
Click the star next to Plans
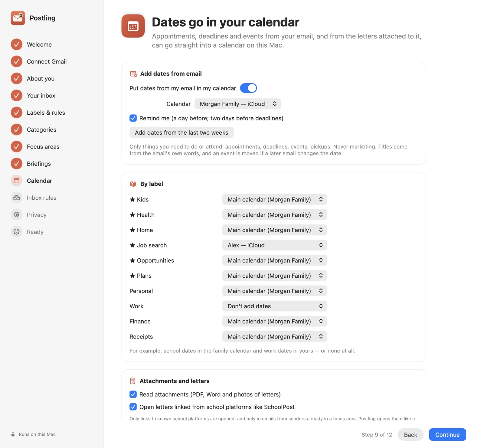coord(132,276)
